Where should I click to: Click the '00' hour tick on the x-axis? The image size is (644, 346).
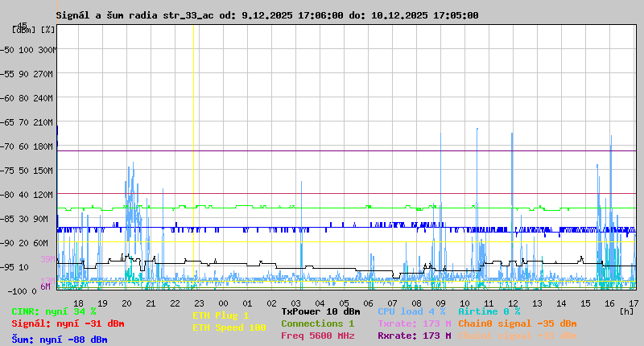(x=224, y=303)
